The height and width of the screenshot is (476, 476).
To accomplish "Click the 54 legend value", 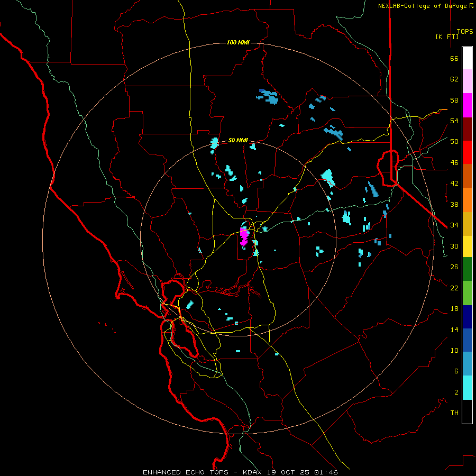I will [x=454, y=121].
